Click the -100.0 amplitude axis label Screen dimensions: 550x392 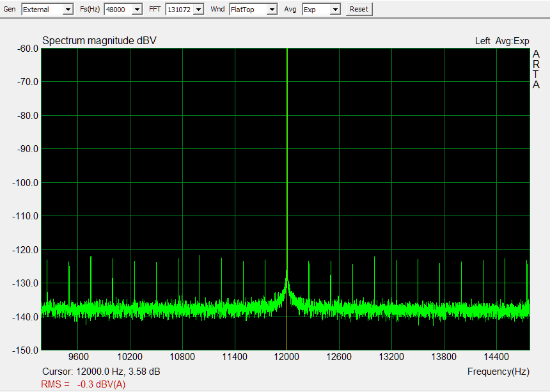25,183
